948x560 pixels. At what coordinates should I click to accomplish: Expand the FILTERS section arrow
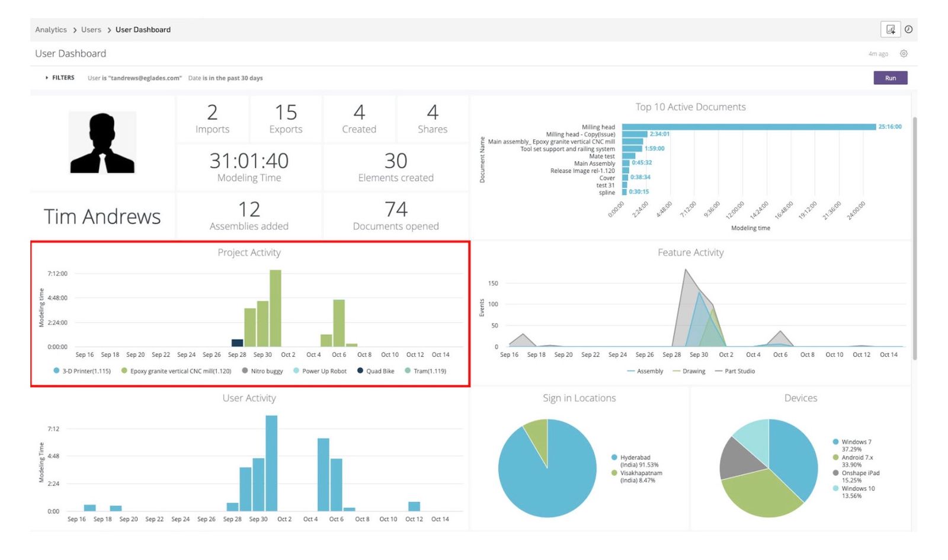coord(47,78)
